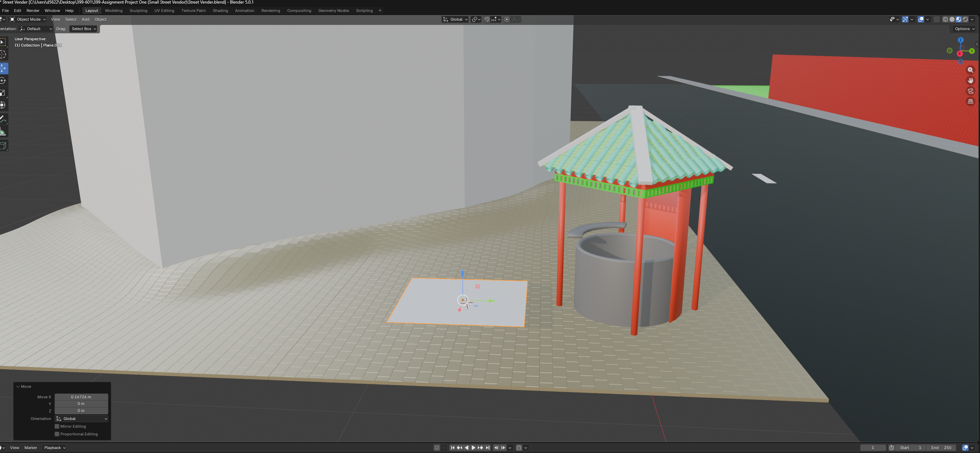The height and width of the screenshot is (453, 980).
Task: Choose the Measure tool
Action: pos(3,132)
